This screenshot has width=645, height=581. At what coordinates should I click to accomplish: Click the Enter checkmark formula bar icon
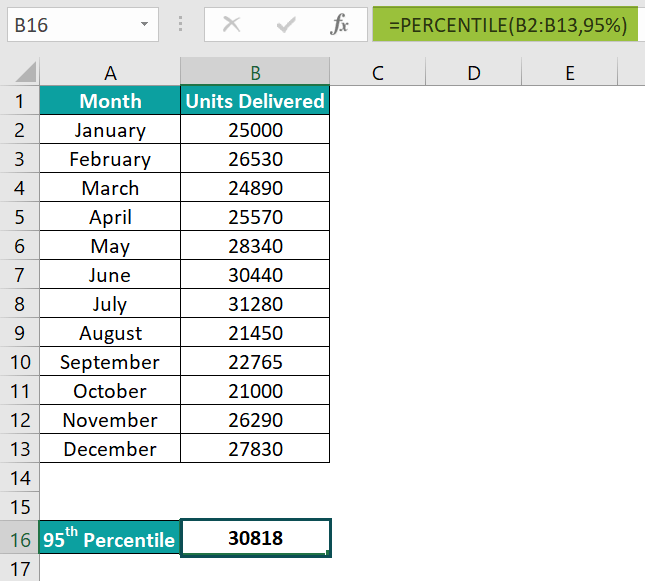pyautogui.click(x=287, y=24)
